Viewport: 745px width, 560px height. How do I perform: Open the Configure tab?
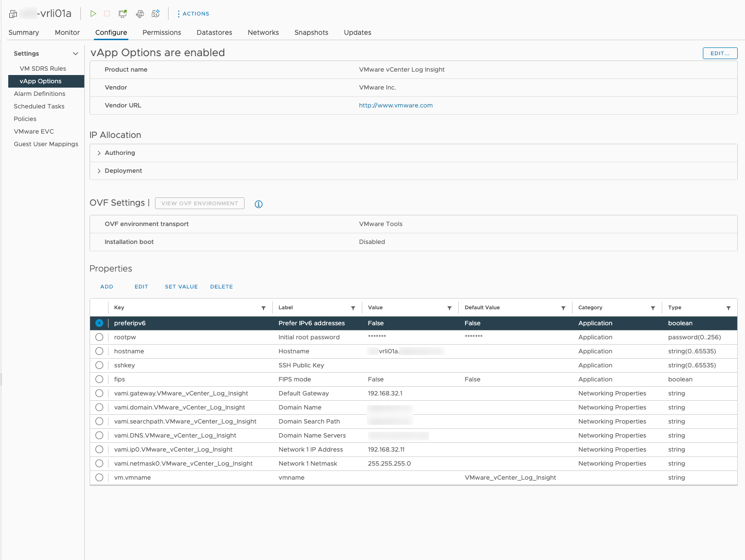(x=111, y=32)
